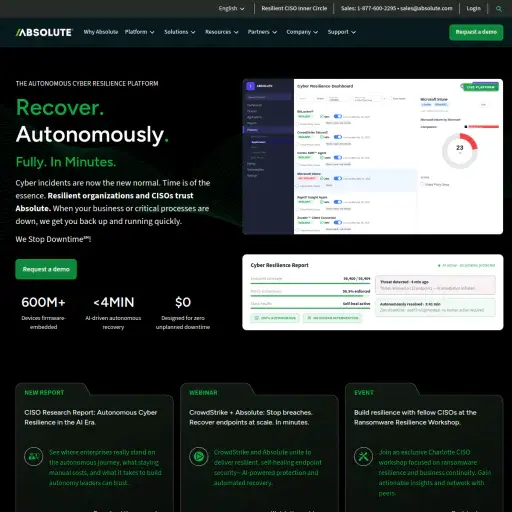Click the compliance donut chart showing 23
Screen dimensions: 512x512
coord(460,151)
